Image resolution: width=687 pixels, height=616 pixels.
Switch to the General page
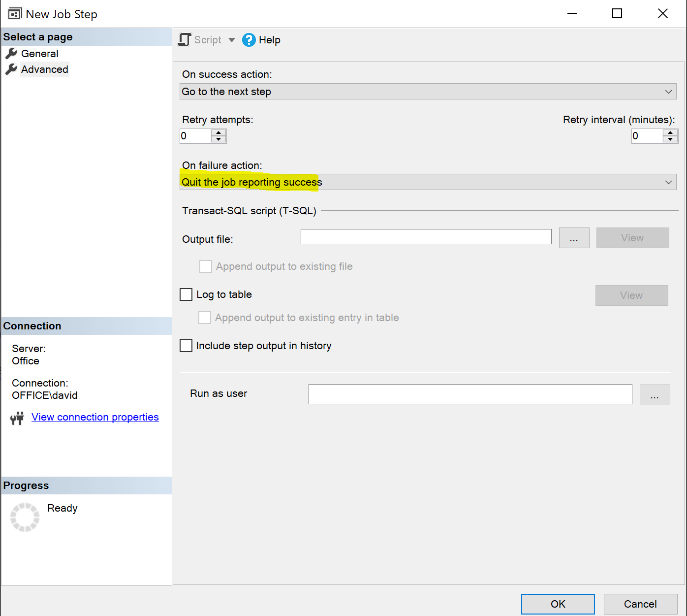coord(39,53)
